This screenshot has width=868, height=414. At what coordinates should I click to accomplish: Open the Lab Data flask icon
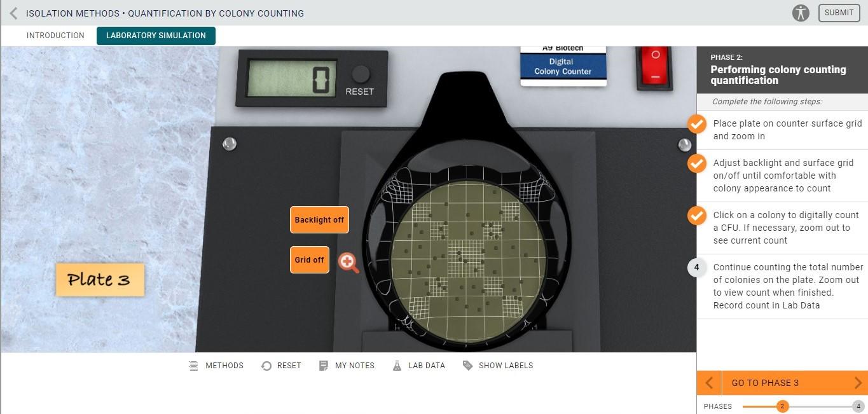[x=397, y=365]
